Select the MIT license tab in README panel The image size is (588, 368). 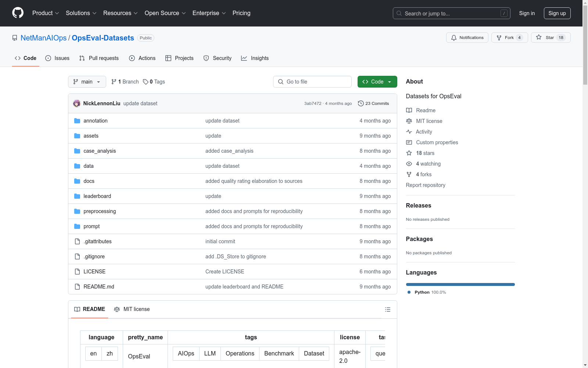tap(132, 309)
